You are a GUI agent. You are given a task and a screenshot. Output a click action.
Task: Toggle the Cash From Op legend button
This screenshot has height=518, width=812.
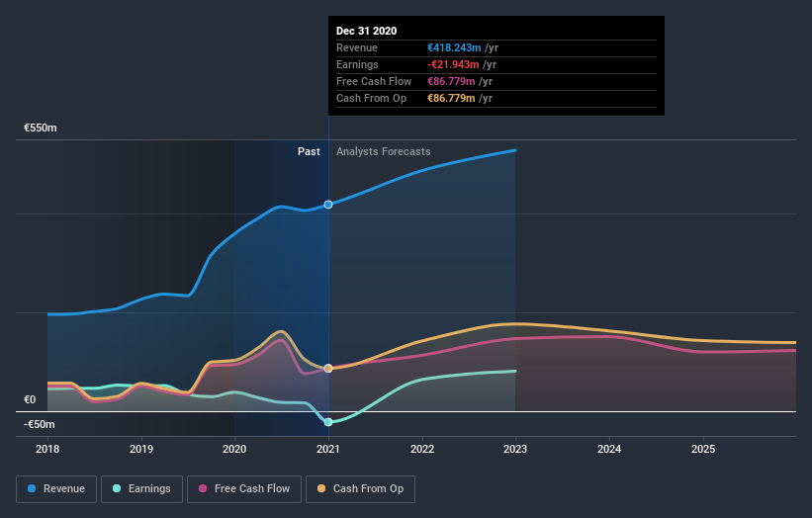(x=360, y=489)
